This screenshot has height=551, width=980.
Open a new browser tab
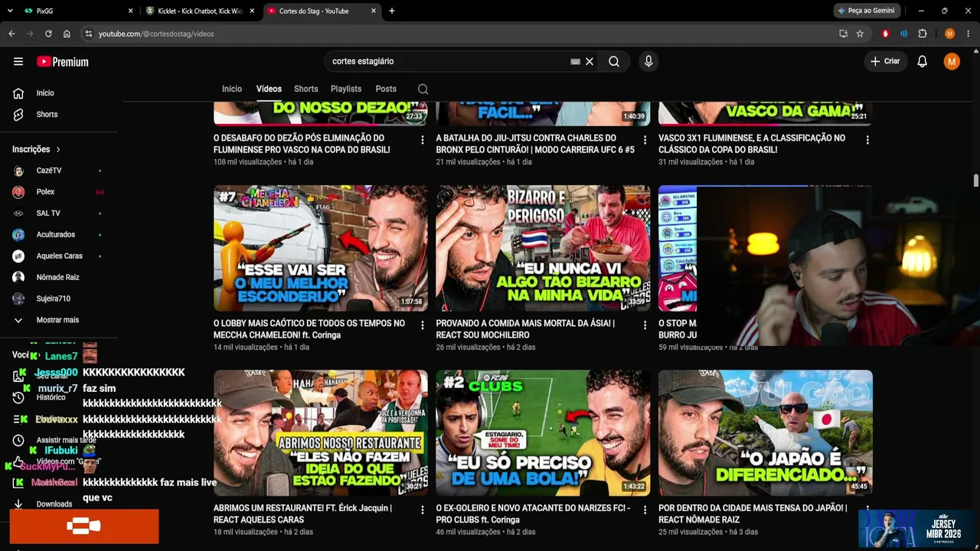(x=392, y=11)
